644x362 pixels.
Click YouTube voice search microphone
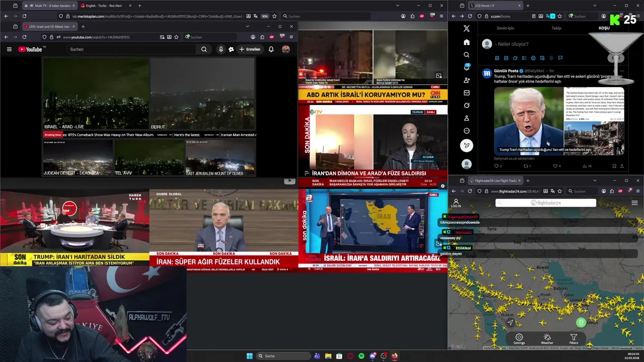point(221,49)
